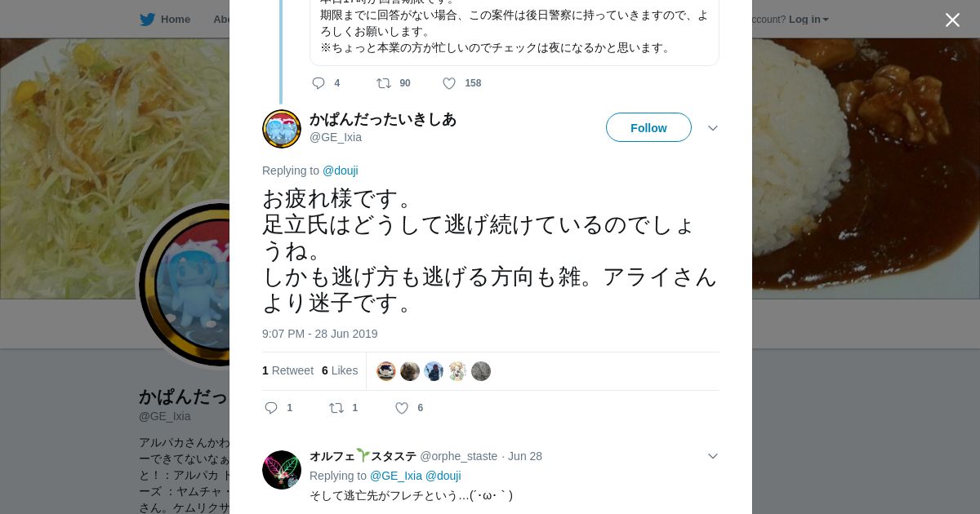The image size is (980, 514).
Task: Follow the @GE_Ixia account
Action: click(648, 127)
